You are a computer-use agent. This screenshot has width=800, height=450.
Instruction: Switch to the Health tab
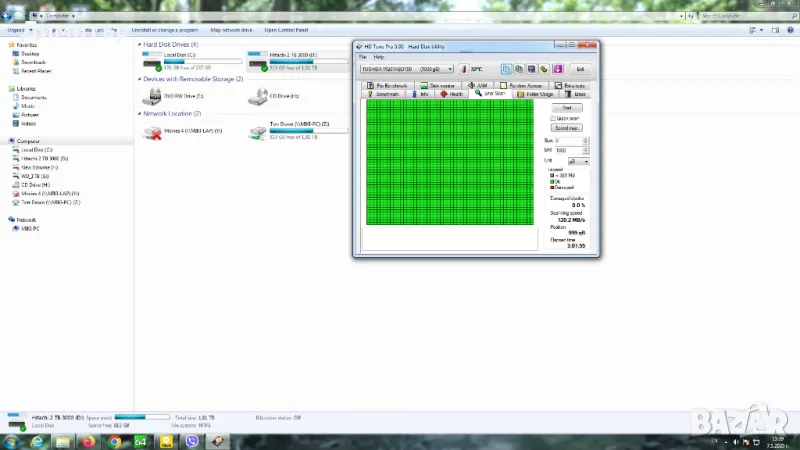tap(452, 94)
